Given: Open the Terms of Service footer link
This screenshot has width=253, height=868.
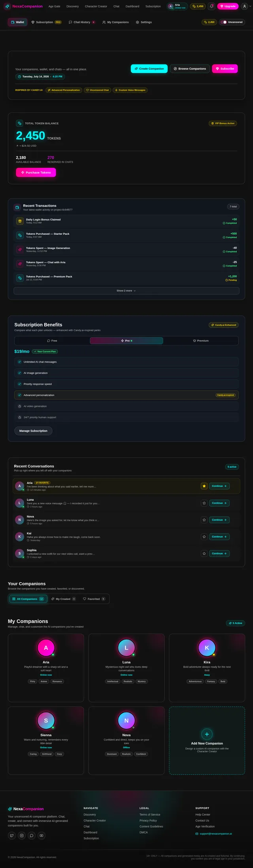Looking at the screenshot, I should click(x=150, y=815).
